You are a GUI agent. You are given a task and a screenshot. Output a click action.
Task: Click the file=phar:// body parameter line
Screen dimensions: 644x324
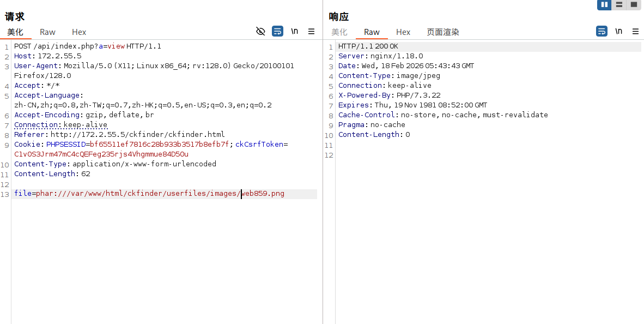point(149,194)
